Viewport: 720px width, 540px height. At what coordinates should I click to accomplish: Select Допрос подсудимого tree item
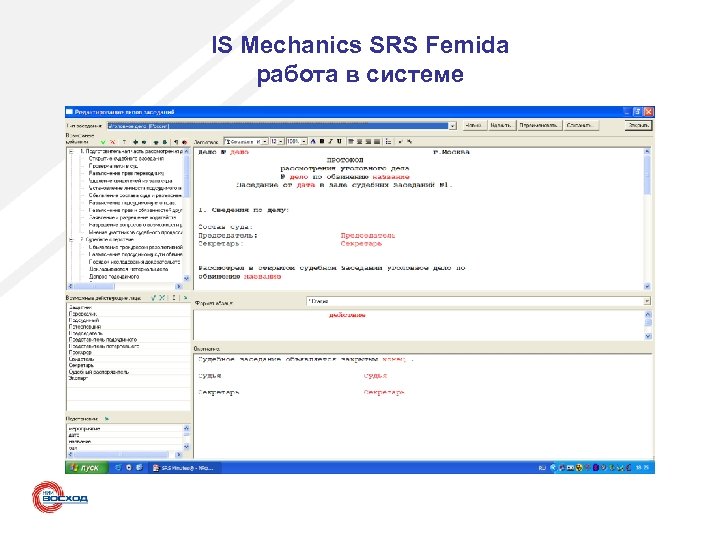114,277
